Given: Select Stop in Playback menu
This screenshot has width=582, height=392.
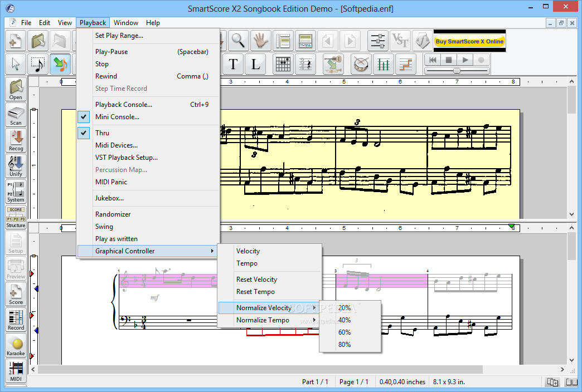Looking at the screenshot, I should pyautogui.click(x=148, y=64).
